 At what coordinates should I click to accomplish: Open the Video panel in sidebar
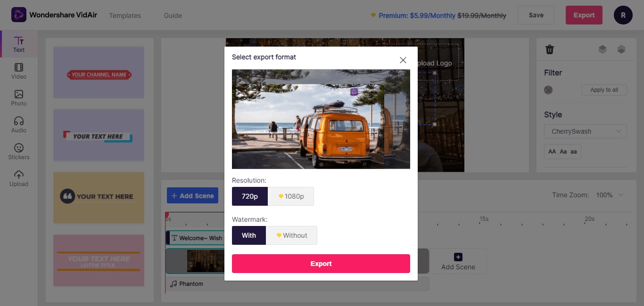tap(19, 71)
